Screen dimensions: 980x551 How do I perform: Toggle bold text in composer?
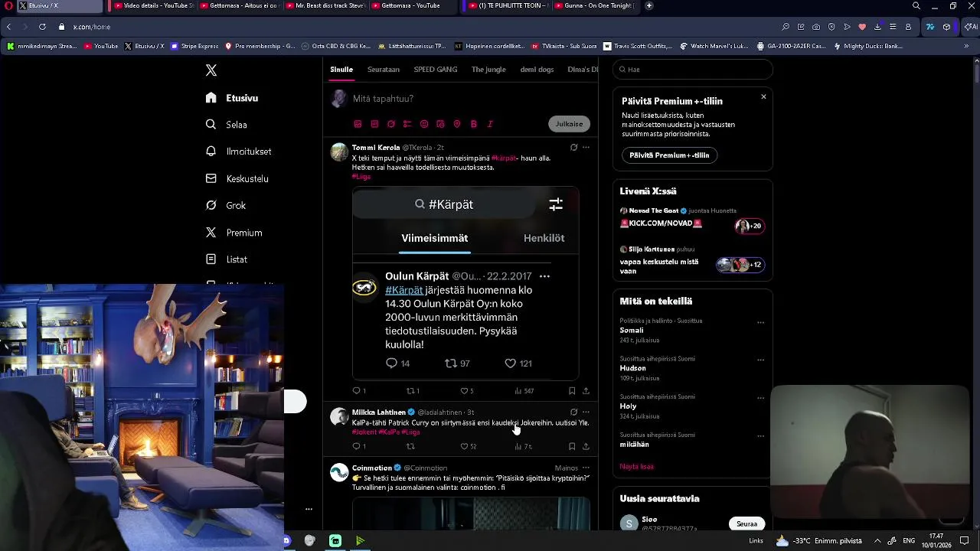(x=474, y=124)
